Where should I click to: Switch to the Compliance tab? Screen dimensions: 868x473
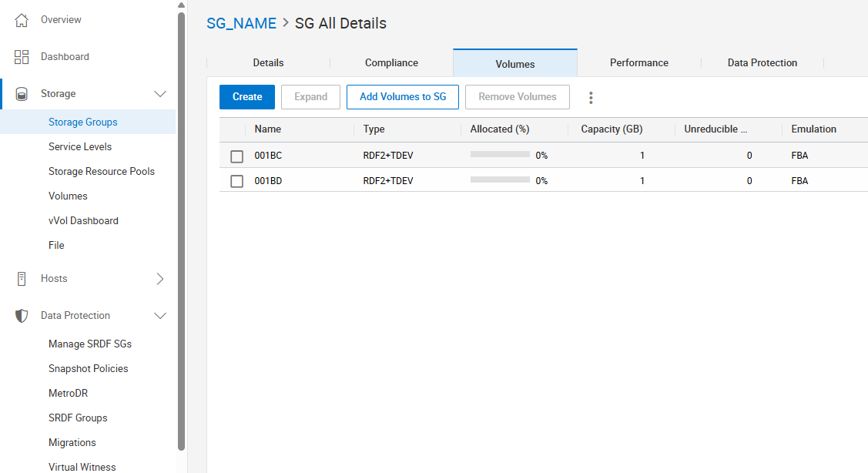pyautogui.click(x=391, y=63)
